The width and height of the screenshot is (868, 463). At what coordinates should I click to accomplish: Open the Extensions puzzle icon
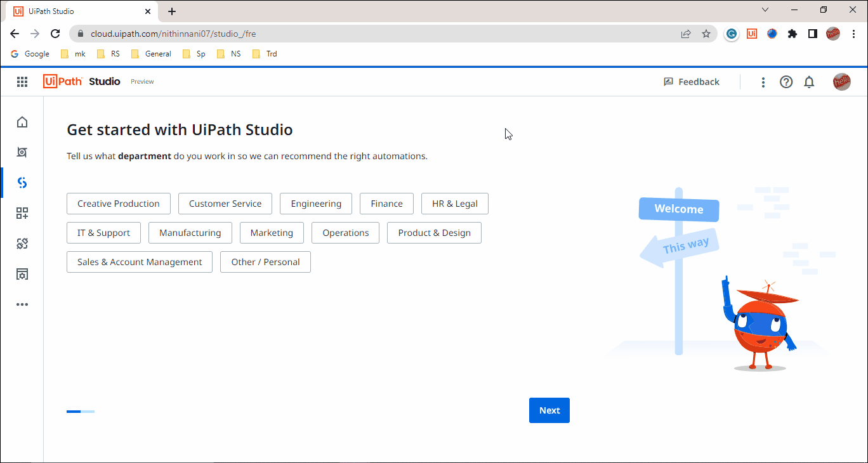coord(792,34)
